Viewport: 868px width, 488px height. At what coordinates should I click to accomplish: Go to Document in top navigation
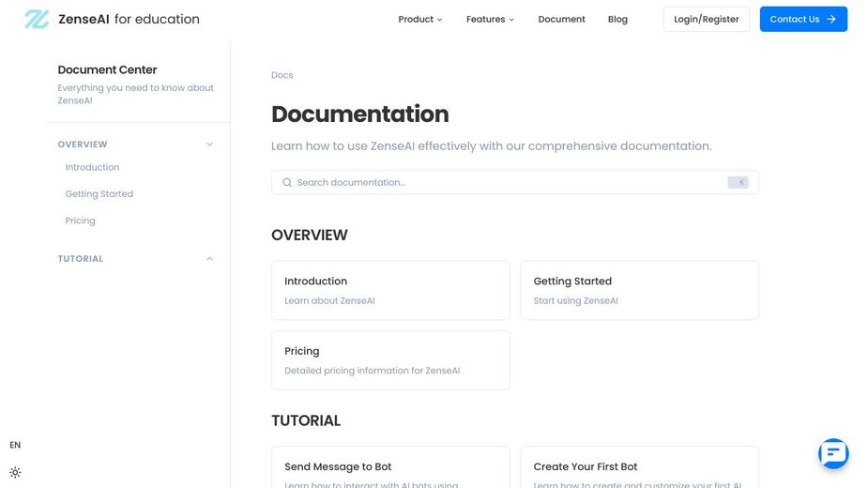pos(561,19)
